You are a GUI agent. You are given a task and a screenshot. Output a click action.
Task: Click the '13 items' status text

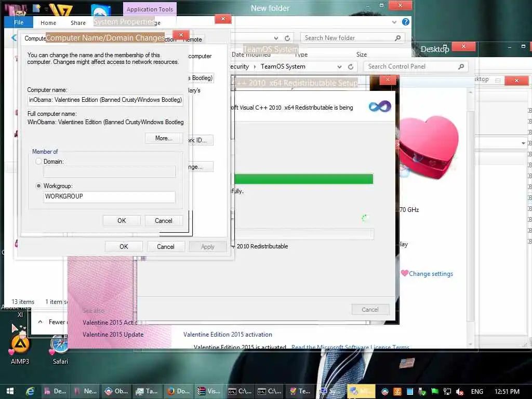23,302
